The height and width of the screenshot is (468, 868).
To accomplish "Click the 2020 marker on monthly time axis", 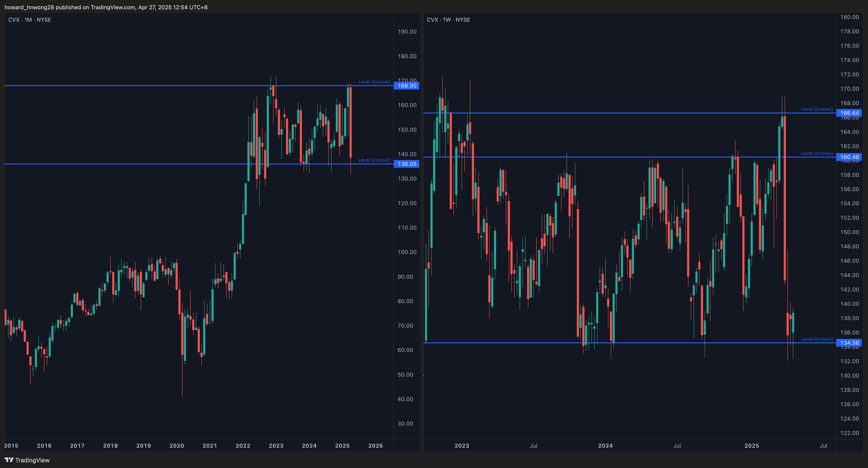I will (x=177, y=445).
